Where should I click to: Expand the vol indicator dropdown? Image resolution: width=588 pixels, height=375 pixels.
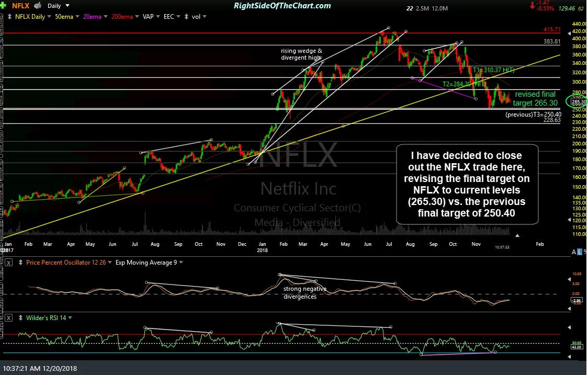click(x=205, y=17)
